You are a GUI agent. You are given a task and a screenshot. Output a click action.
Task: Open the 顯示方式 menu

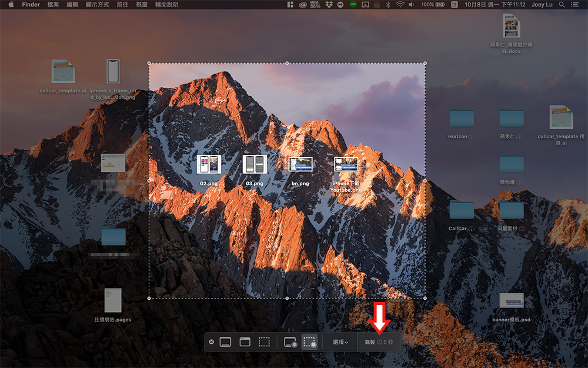97,5
